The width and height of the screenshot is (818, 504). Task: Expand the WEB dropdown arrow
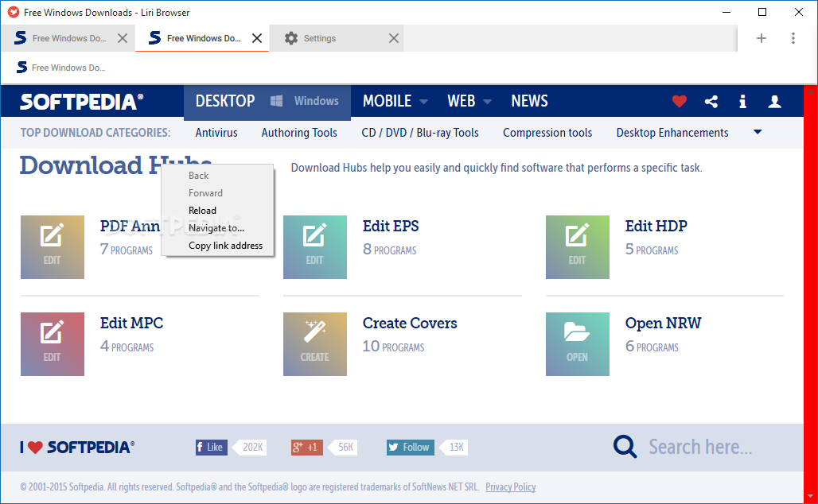click(487, 102)
